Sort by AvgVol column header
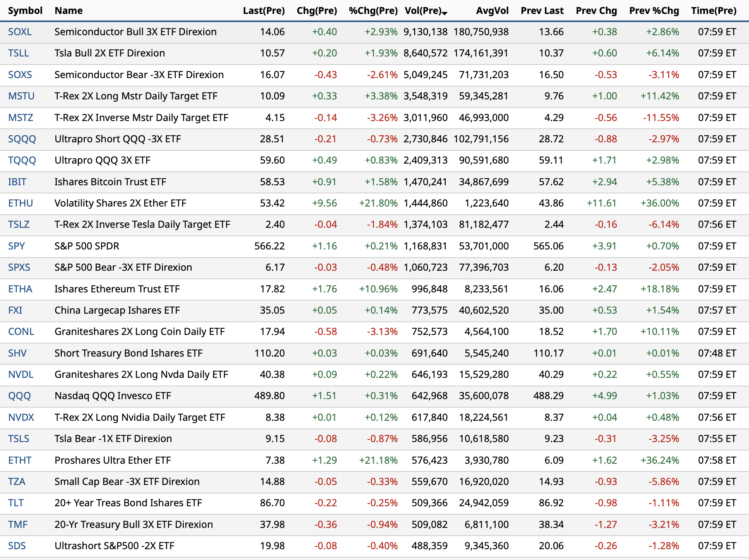The height and width of the screenshot is (560, 749). pyautogui.click(x=492, y=10)
